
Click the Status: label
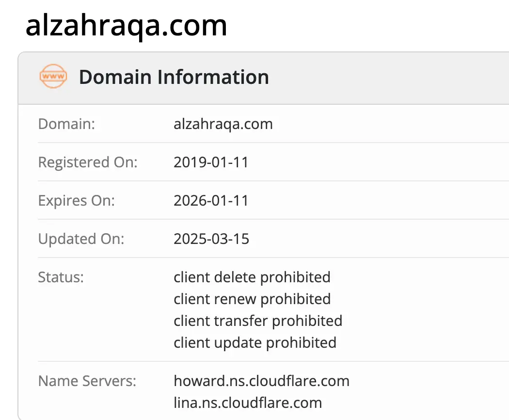coord(61,277)
